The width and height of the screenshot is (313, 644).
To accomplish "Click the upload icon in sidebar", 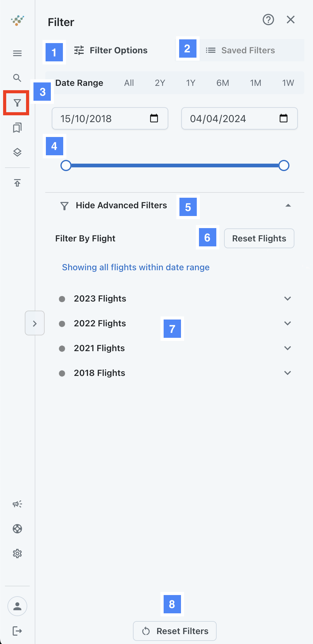I will (x=17, y=183).
